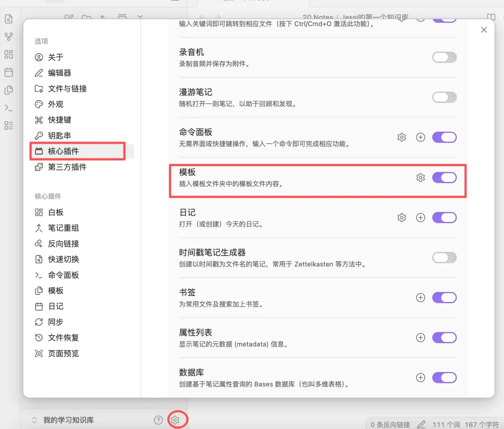Click insert template ribbon icon
The image size is (504, 429).
coord(9,90)
